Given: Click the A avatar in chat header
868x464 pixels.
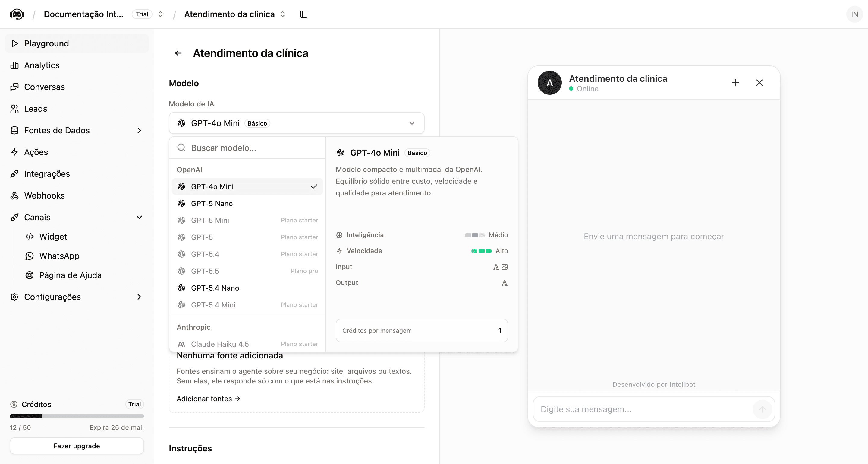Looking at the screenshot, I should pyautogui.click(x=549, y=83).
